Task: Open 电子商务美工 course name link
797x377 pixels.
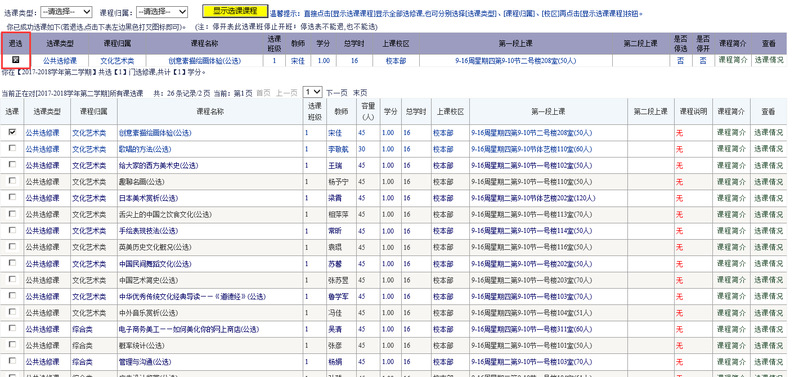Action: (x=189, y=330)
